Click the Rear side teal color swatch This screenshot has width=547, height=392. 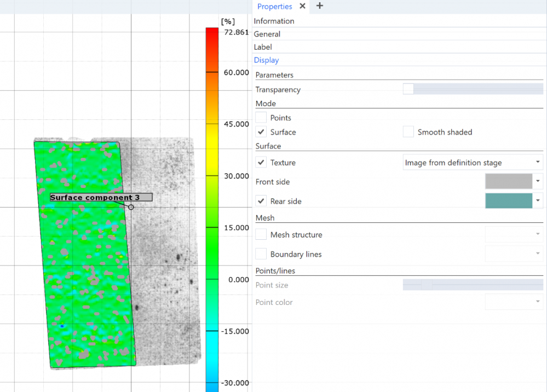tap(509, 201)
